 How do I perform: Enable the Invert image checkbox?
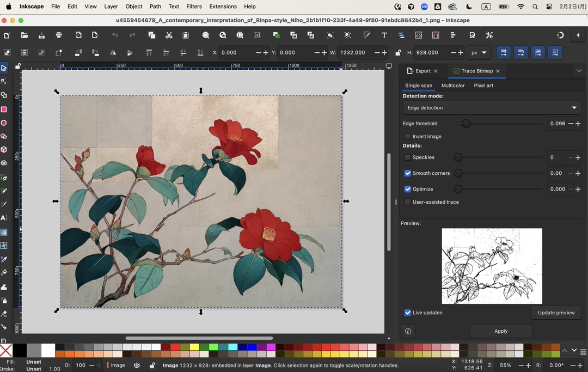(407, 137)
